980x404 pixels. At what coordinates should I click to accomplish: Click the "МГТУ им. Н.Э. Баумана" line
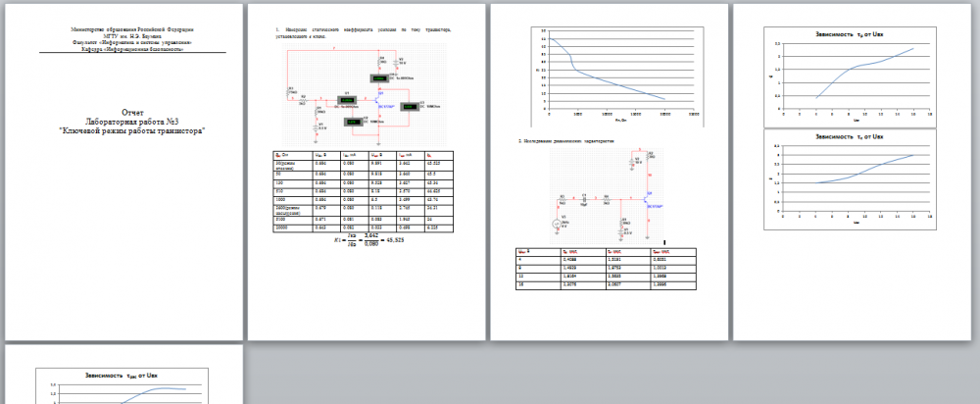[x=132, y=35]
